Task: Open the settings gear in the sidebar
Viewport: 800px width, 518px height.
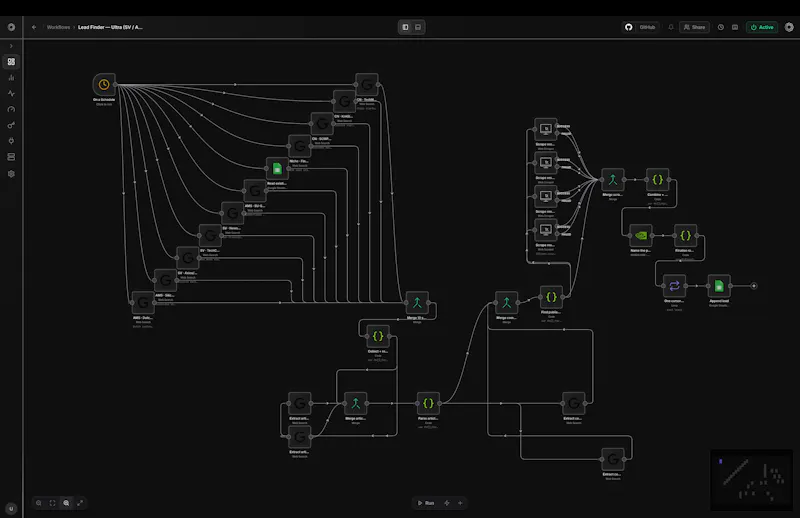Action: click(x=11, y=174)
